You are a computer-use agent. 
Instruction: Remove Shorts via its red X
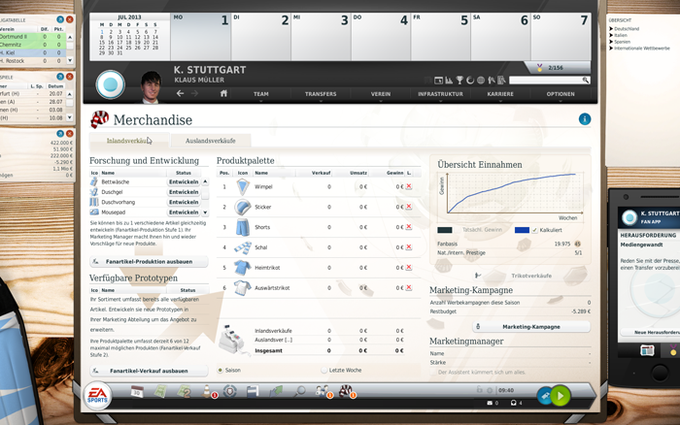click(409, 227)
